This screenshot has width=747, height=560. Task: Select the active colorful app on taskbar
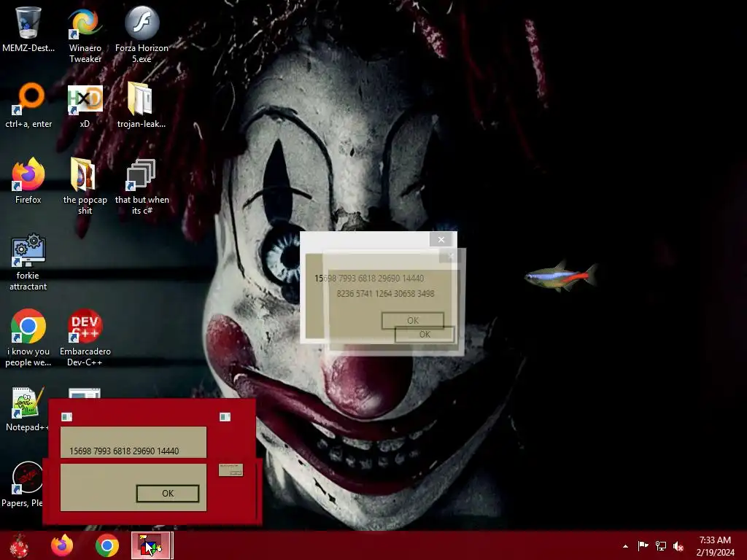pos(152,545)
